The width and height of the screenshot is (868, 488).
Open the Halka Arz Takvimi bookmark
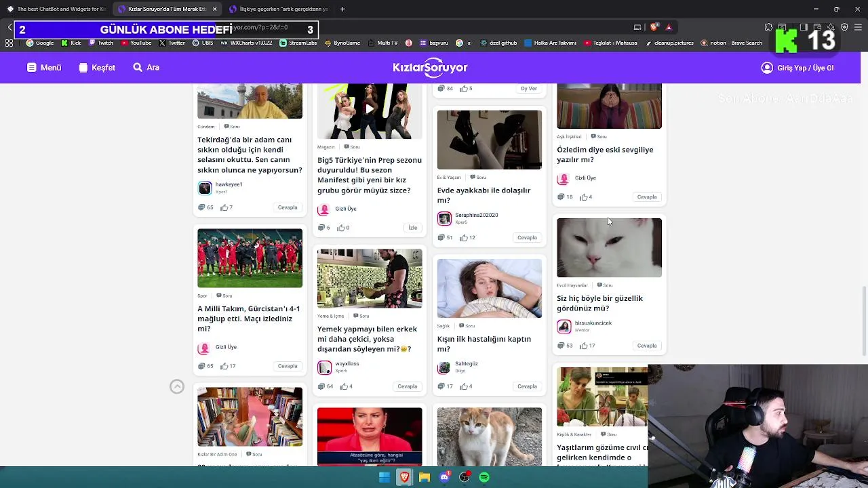pos(550,43)
